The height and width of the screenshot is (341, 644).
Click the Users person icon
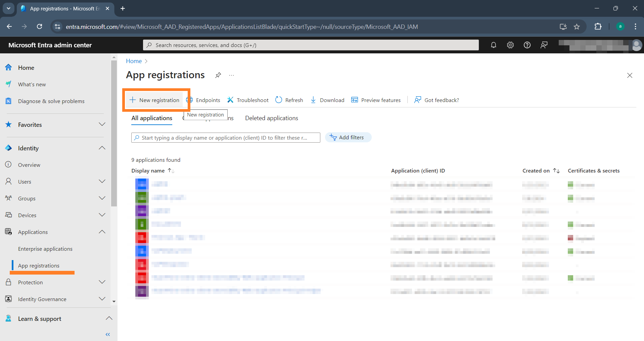9,181
